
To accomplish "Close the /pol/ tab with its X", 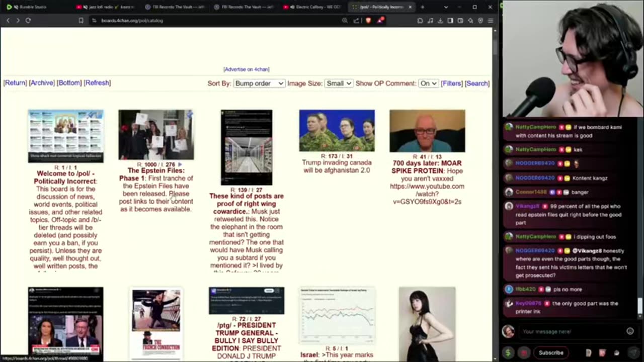I will point(410,7).
